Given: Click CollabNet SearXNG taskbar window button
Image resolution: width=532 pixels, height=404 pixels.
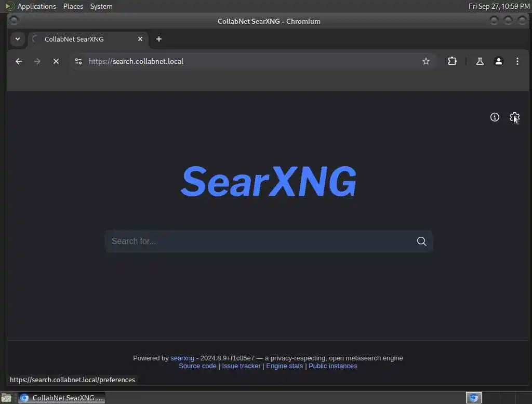Looking at the screenshot, I should point(61,398).
